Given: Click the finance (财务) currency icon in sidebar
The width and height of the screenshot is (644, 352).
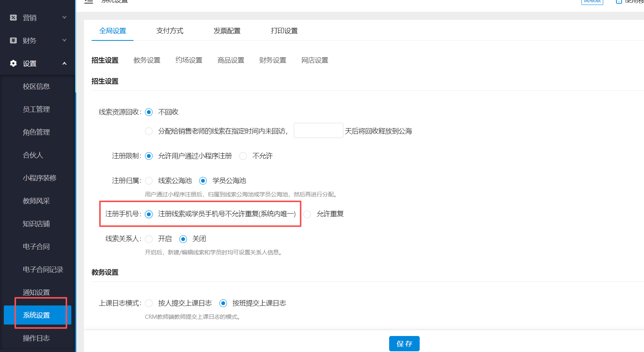Looking at the screenshot, I should click(x=13, y=40).
